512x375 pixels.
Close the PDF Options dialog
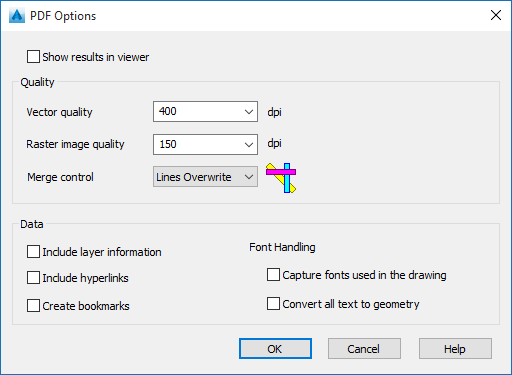pos(496,15)
